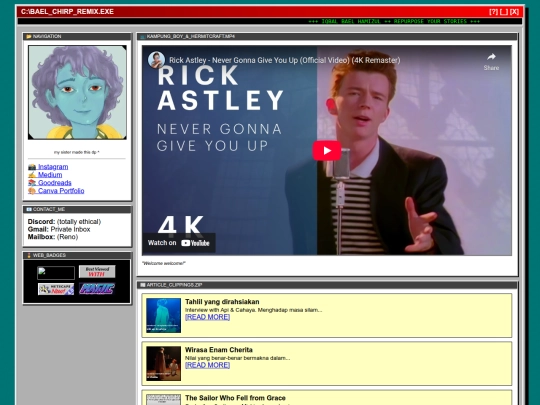Click the Share arrow icon on video
The width and height of the screenshot is (540, 405).
[491, 57]
